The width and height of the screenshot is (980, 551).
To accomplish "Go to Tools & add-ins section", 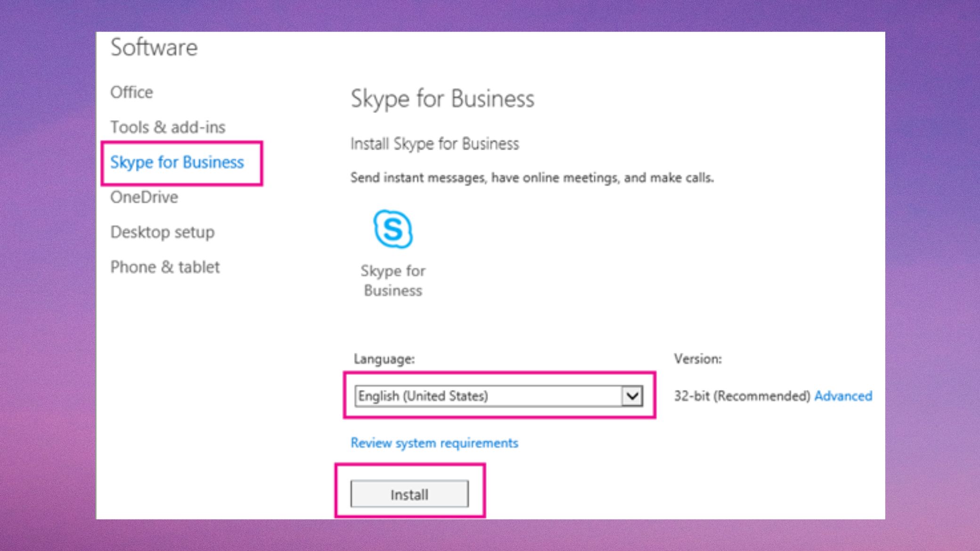I will click(x=168, y=127).
